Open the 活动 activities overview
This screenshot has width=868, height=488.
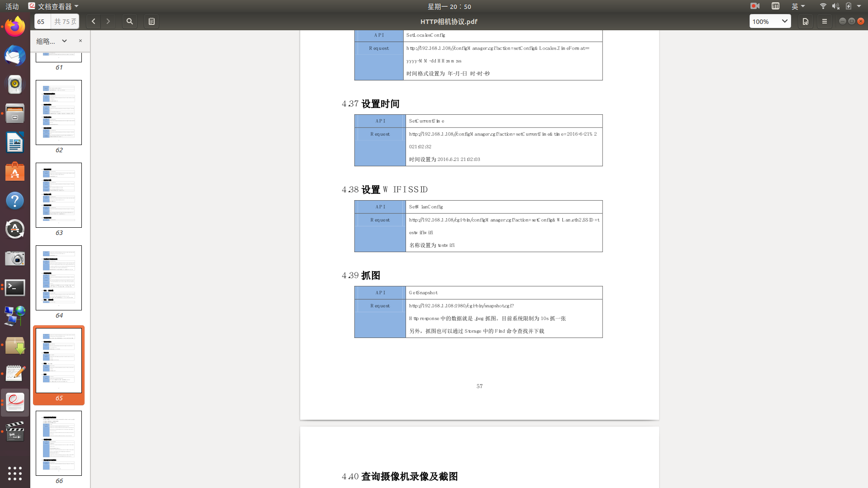pos(12,6)
